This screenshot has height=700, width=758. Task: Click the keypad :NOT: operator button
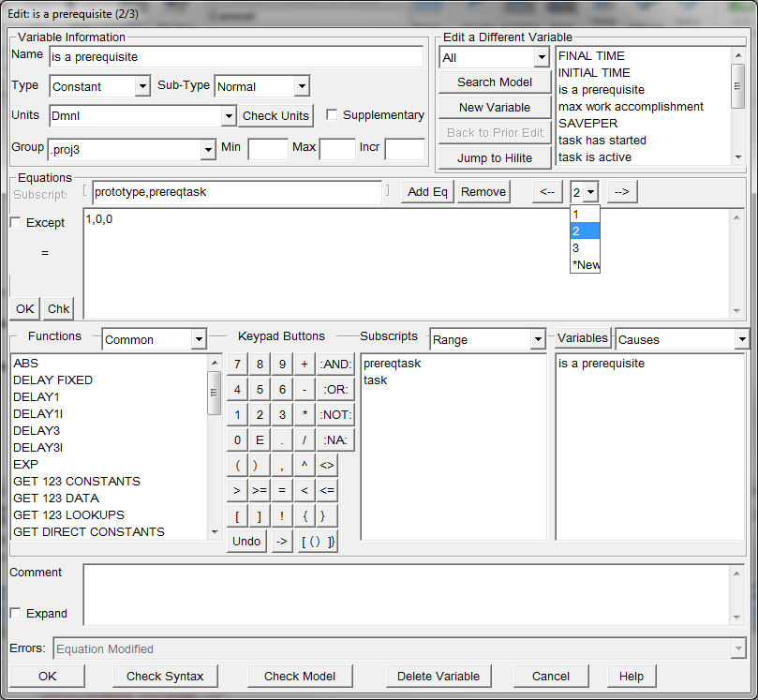tap(335, 414)
